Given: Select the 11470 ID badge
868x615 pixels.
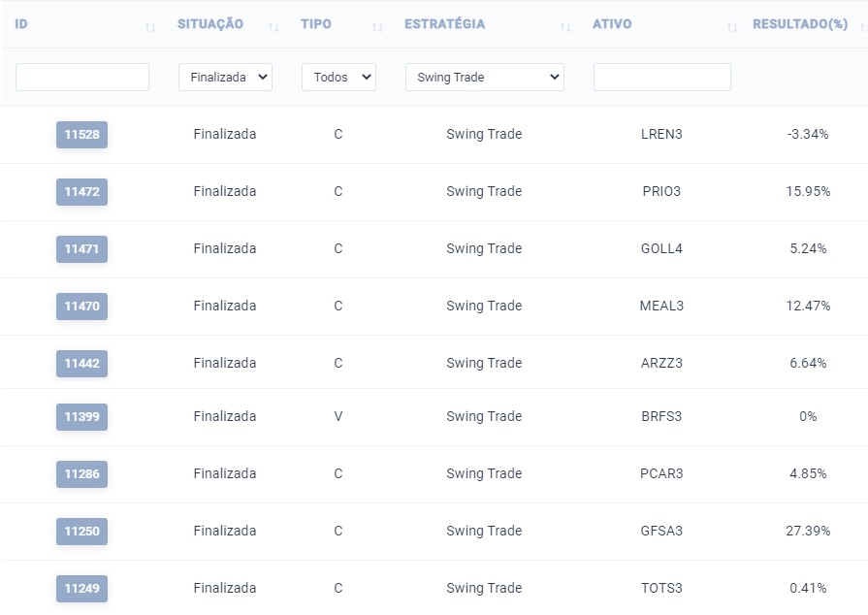Looking at the screenshot, I should pyautogui.click(x=81, y=307).
